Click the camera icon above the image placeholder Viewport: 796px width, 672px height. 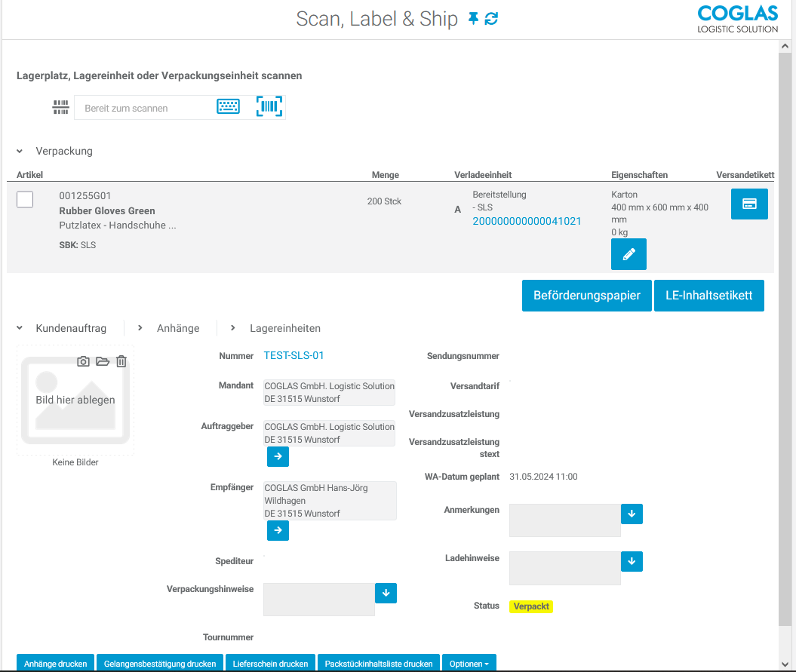point(84,362)
